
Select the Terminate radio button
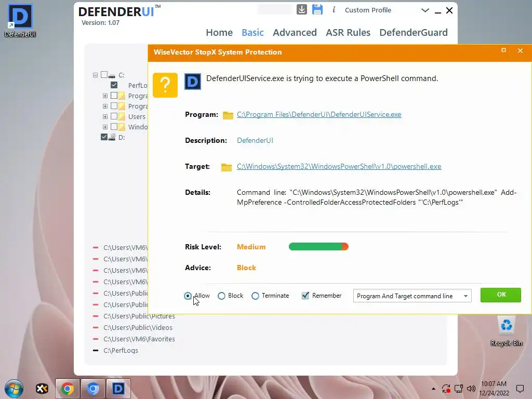pos(255,296)
